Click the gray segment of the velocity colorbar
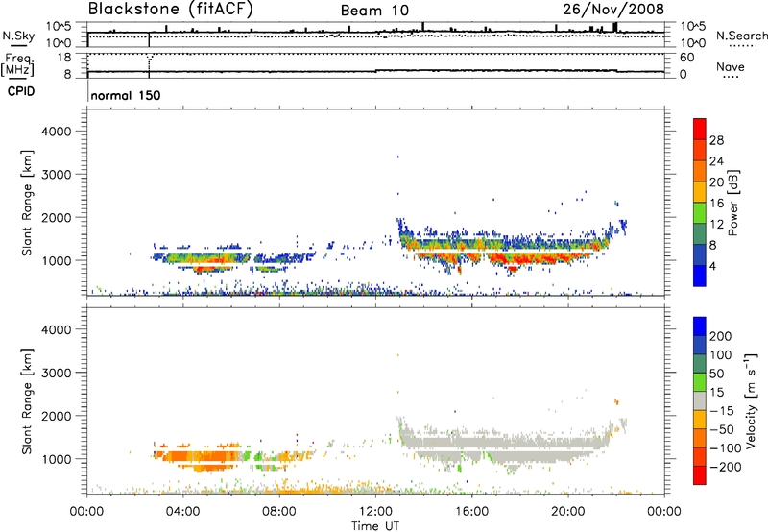This screenshot has height=532, width=768. [700, 400]
